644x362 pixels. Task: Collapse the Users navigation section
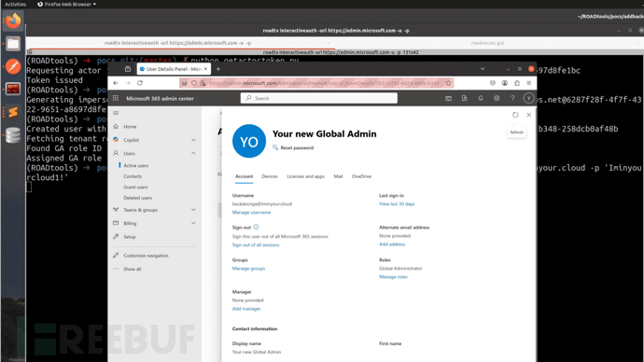click(x=193, y=153)
